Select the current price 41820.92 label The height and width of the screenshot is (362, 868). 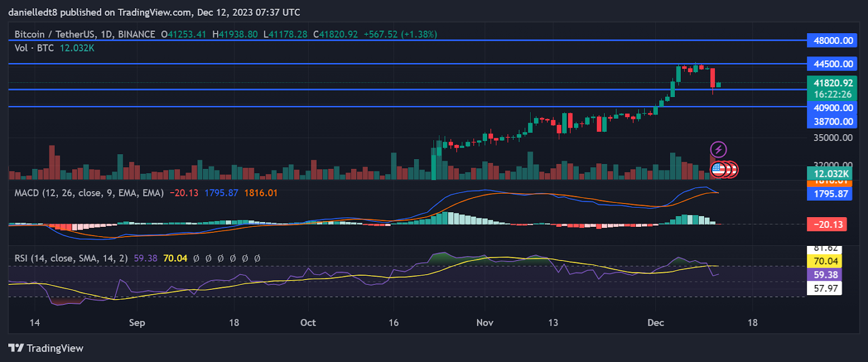[x=833, y=83]
